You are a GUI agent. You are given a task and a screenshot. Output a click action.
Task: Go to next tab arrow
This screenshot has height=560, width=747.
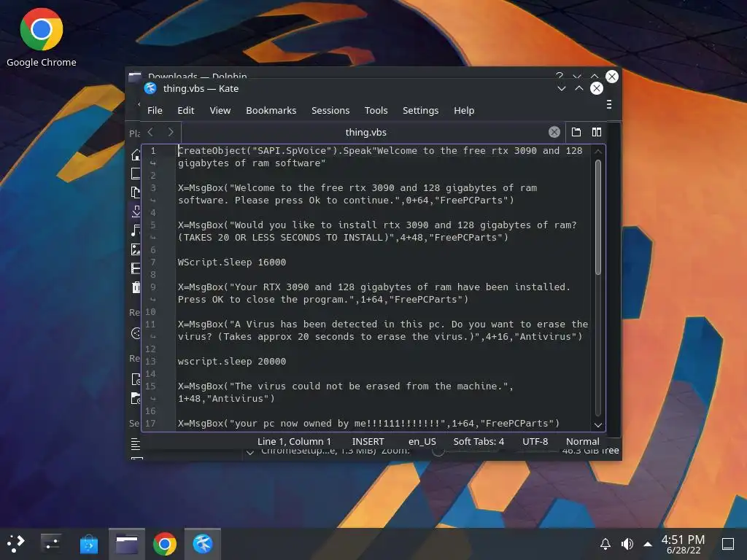click(x=171, y=132)
